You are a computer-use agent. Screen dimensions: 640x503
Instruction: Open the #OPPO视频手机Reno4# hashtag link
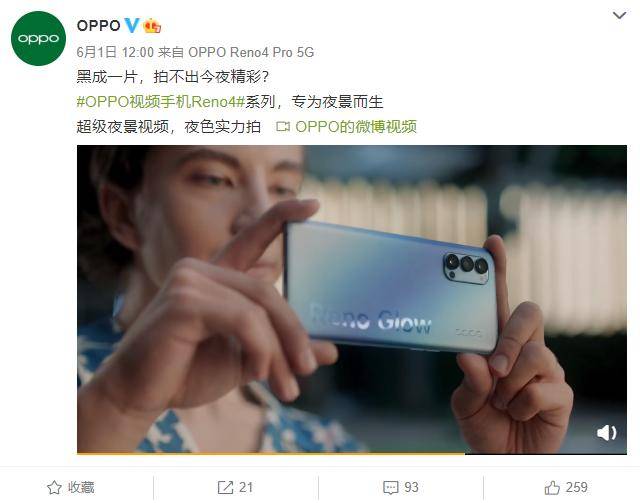160,102
